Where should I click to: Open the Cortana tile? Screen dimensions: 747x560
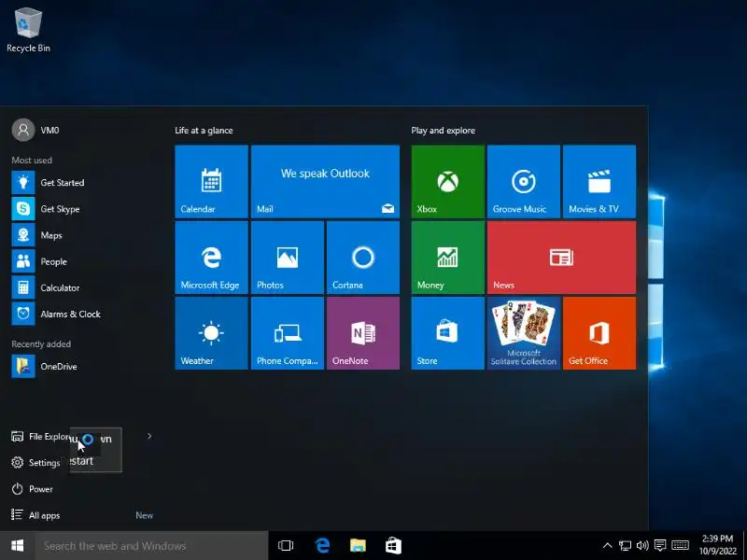[x=363, y=258]
